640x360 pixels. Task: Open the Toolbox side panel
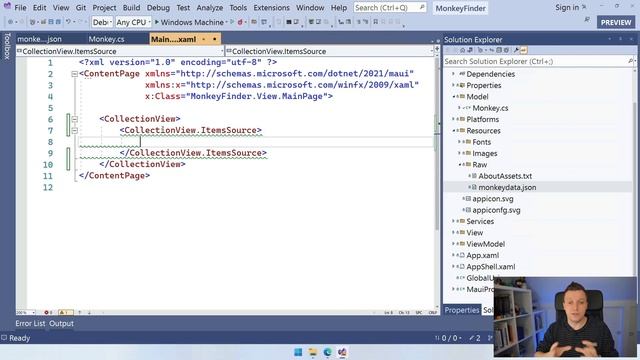7,46
